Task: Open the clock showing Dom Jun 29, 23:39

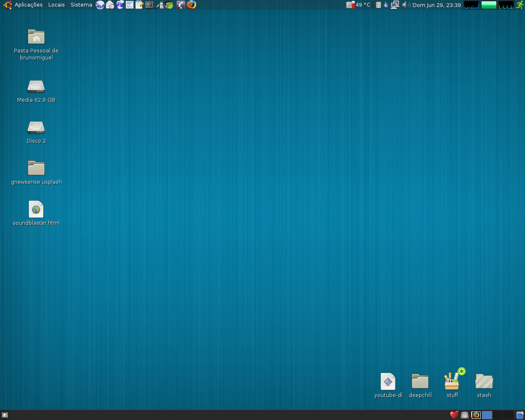Action: click(x=437, y=5)
